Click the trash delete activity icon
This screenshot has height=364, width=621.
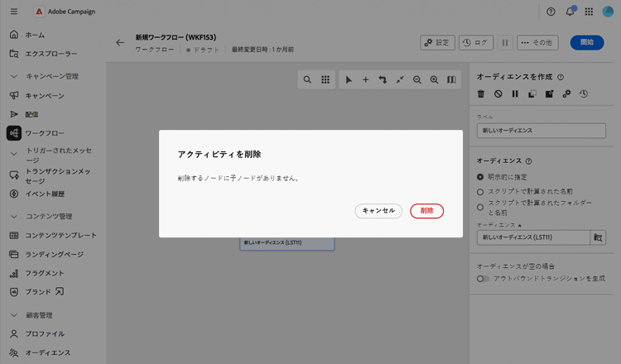tap(481, 93)
